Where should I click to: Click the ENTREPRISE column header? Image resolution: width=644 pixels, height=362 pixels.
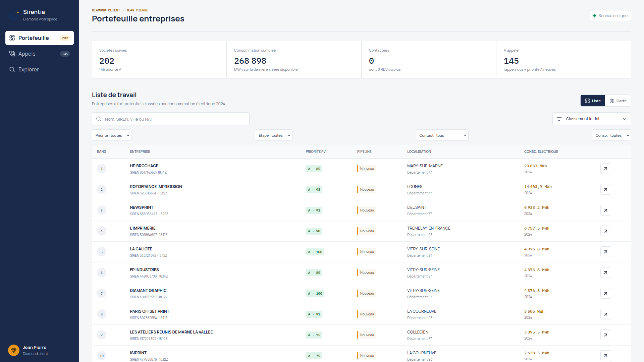coord(140,152)
